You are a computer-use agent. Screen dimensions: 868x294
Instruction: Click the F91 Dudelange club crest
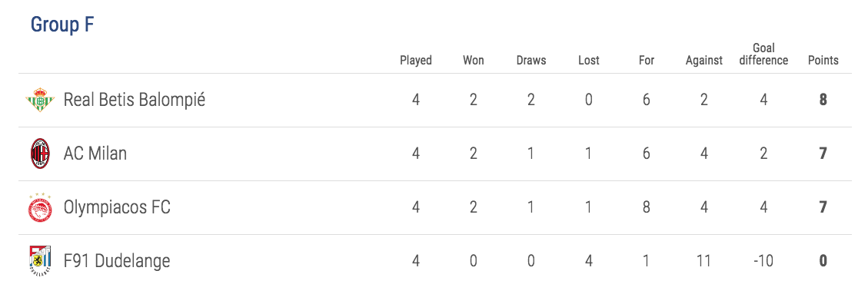40,260
